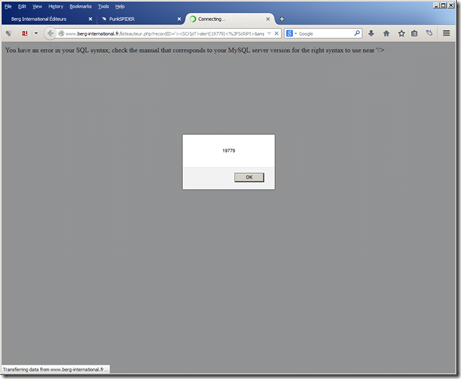The width and height of the screenshot is (461, 379).
Task: Open the Downloads arrow icon
Action: pos(371,33)
